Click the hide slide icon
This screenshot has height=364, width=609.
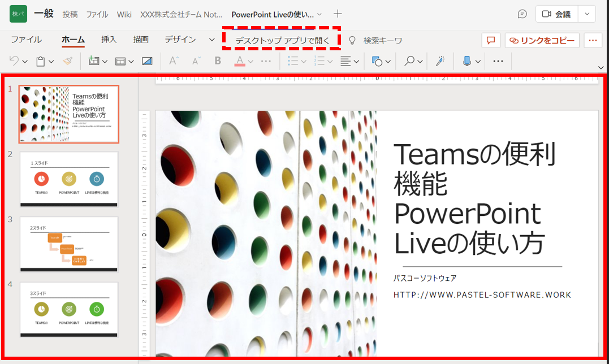tap(147, 61)
